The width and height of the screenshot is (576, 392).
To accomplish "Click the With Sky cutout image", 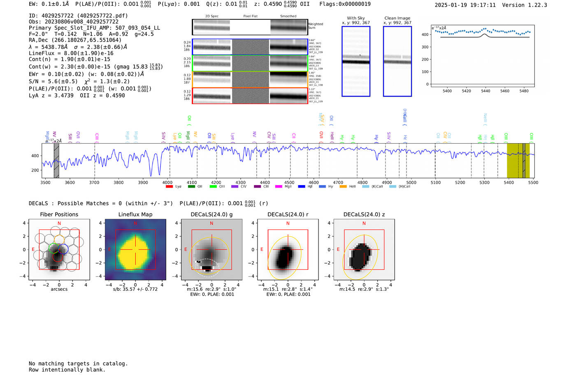I will click(x=356, y=61).
